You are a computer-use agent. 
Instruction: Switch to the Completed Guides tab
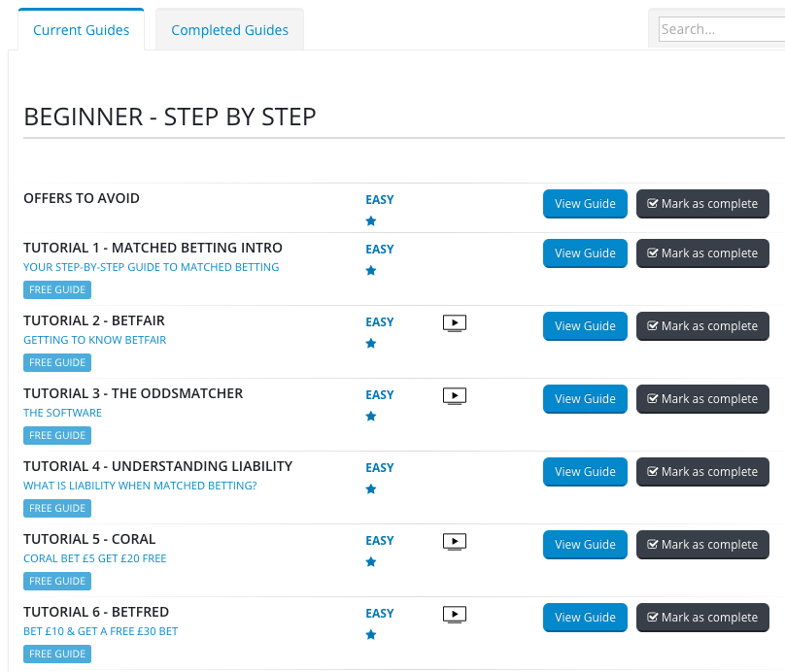coord(229,30)
